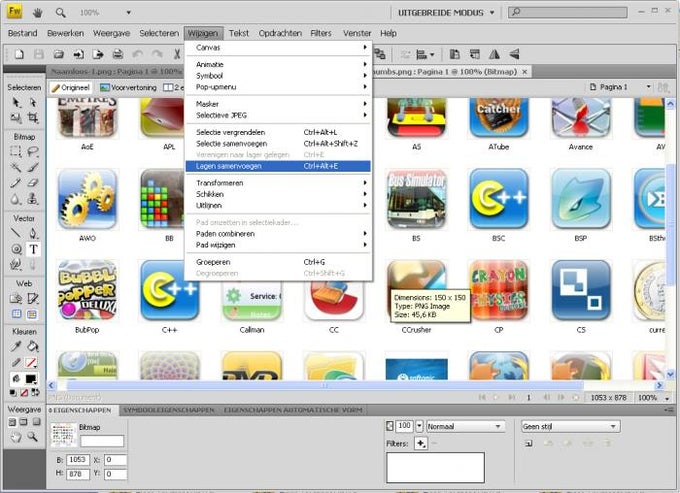Expand the Transformeren submenu

[x=278, y=183]
